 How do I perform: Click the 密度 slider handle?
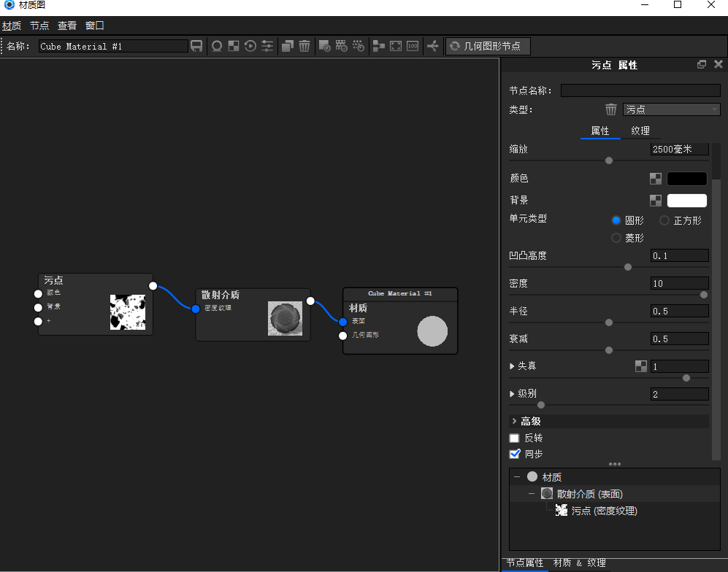coord(703,295)
